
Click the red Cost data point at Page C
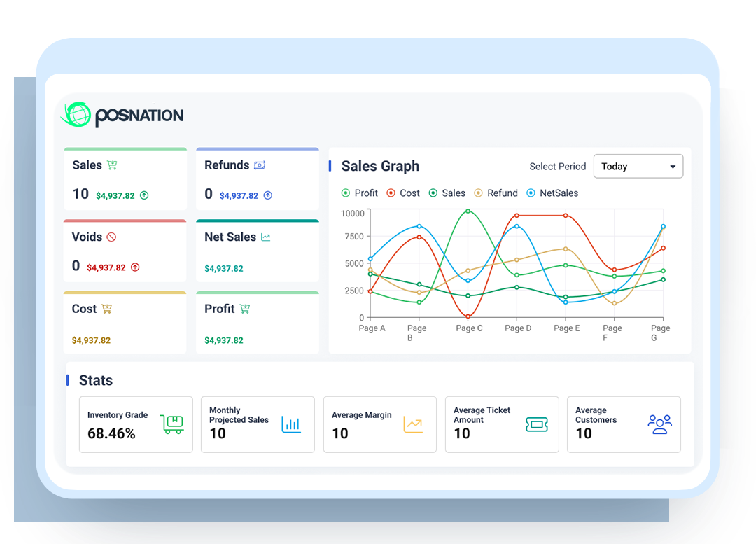pos(468,316)
